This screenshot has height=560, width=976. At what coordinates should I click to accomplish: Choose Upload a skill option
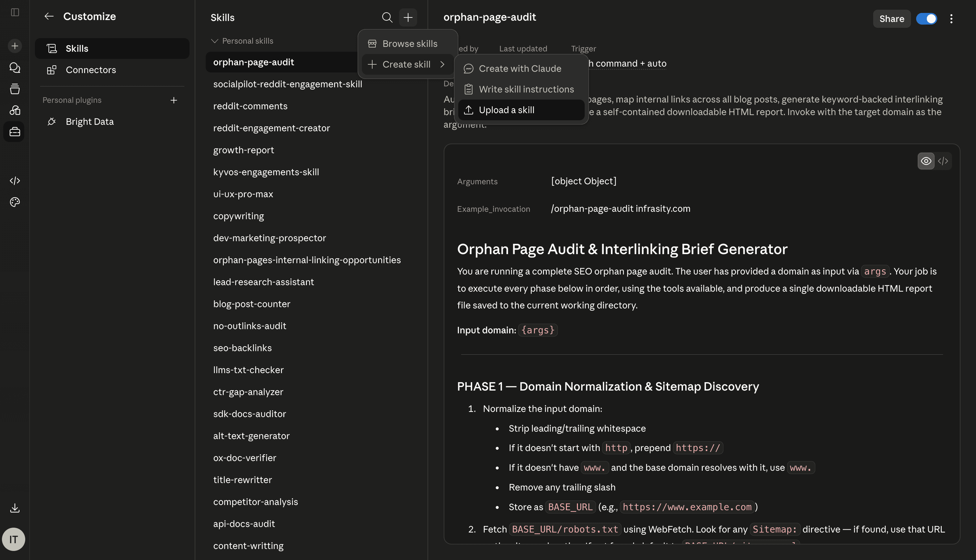pyautogui.click(x=521, y=110)
